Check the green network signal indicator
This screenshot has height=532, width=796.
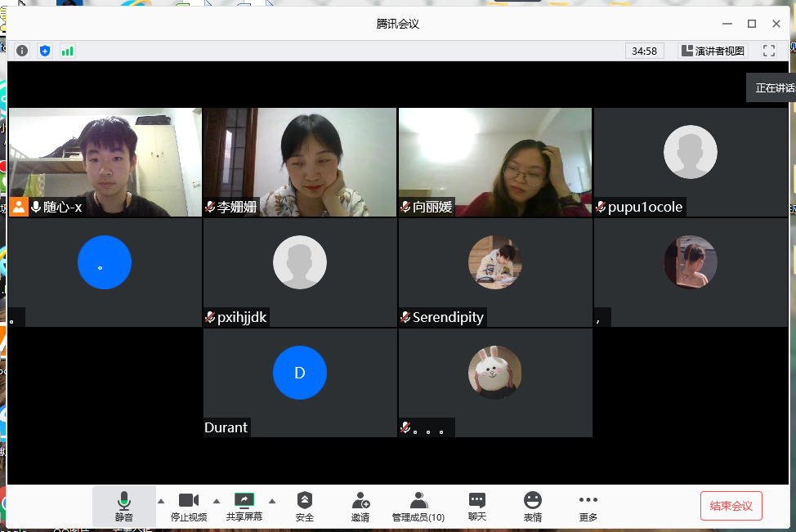67,51
